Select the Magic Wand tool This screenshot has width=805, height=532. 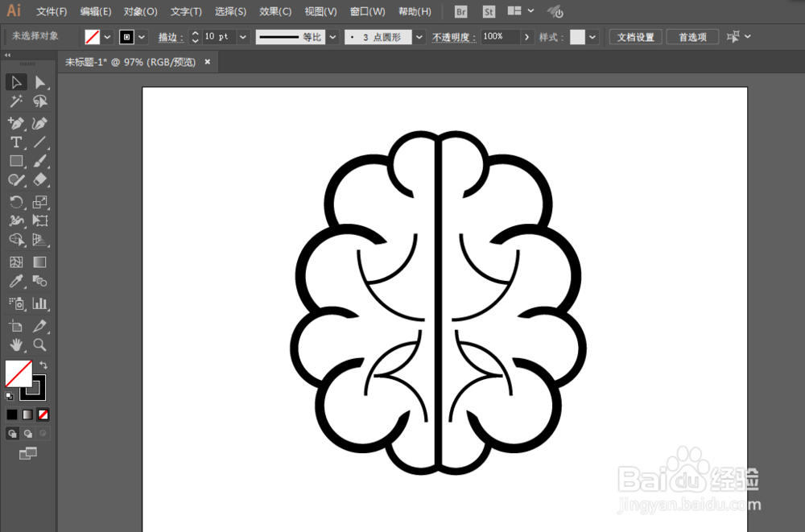click(16, 101)
